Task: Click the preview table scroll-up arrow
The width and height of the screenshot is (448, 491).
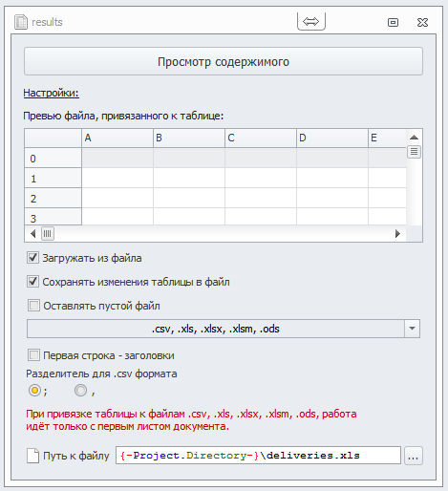Action: [414, 138]
